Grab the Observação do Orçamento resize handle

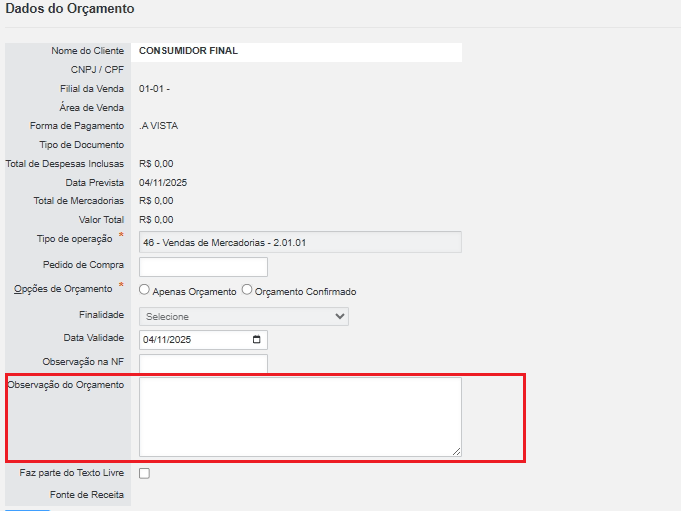(457, 452)
